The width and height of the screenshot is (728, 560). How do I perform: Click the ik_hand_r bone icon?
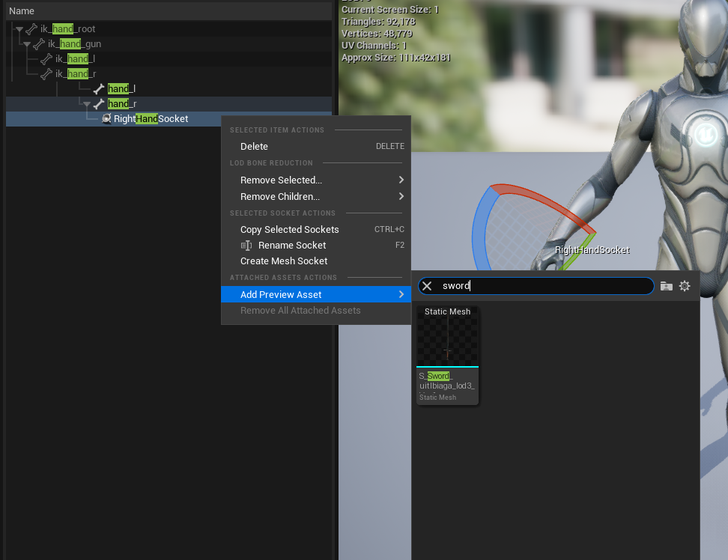pyautogui.click(x=46, y=73)
